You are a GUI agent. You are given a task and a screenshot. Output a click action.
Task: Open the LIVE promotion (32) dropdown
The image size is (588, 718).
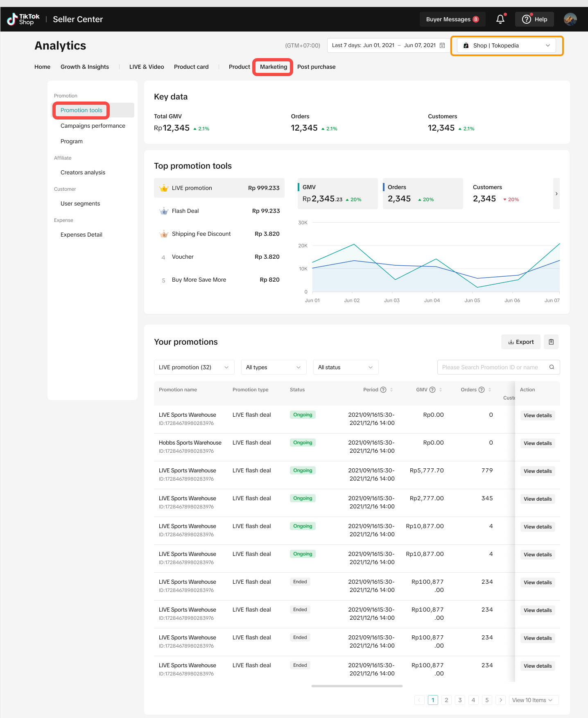(194, 367)
